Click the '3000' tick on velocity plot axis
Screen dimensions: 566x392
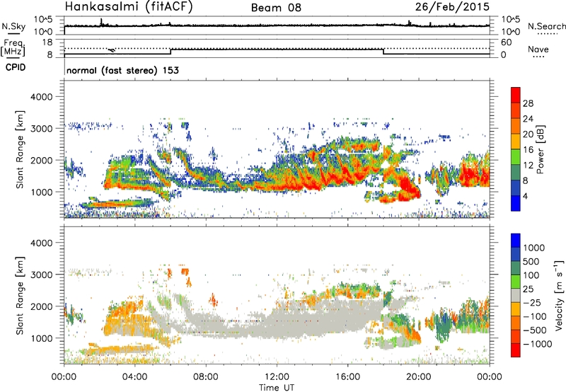(42, 275)
